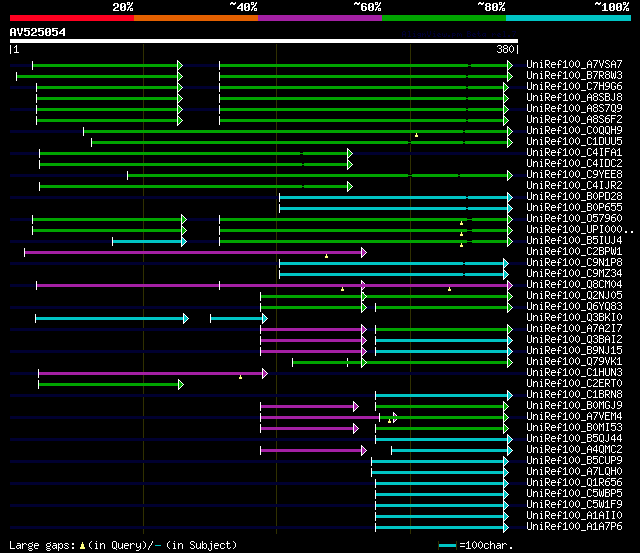Select the UniRef100_C1HUN3 label
This screenshot has width=640, height=553.
point(574,373)
